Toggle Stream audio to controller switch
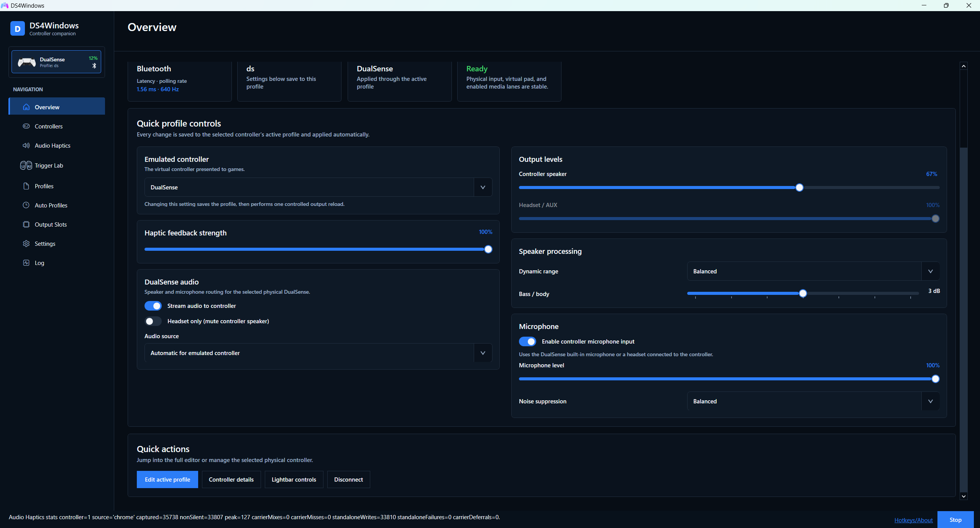Image resolution: width=980 pixels, height=528 pixels. tap(153, 306)
